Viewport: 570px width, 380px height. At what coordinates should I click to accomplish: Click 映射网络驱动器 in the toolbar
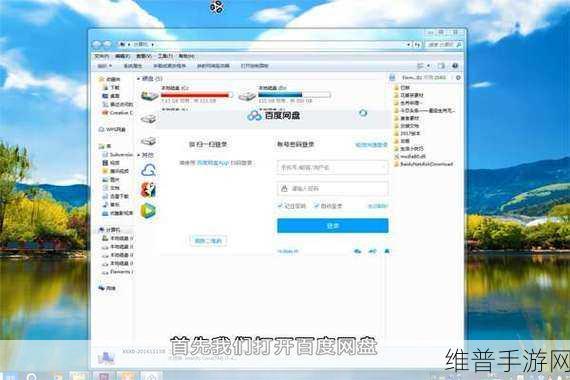(x=213, y=66)
